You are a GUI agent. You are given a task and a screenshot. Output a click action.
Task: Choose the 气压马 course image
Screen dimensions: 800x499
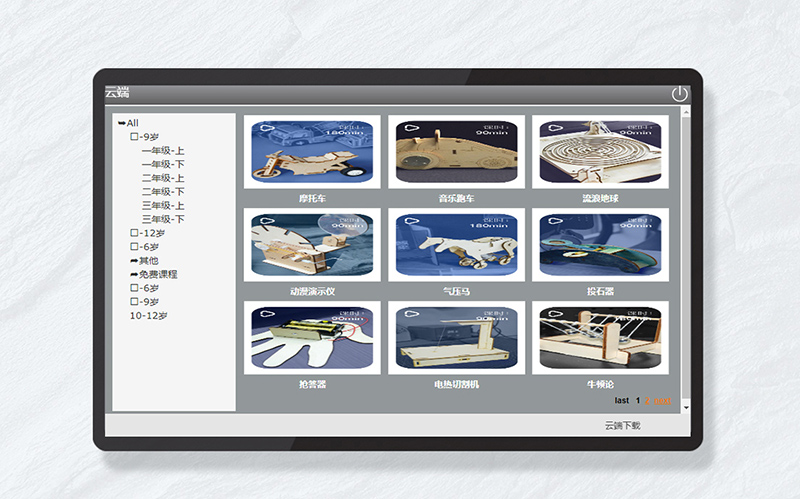tap(457, 245)
